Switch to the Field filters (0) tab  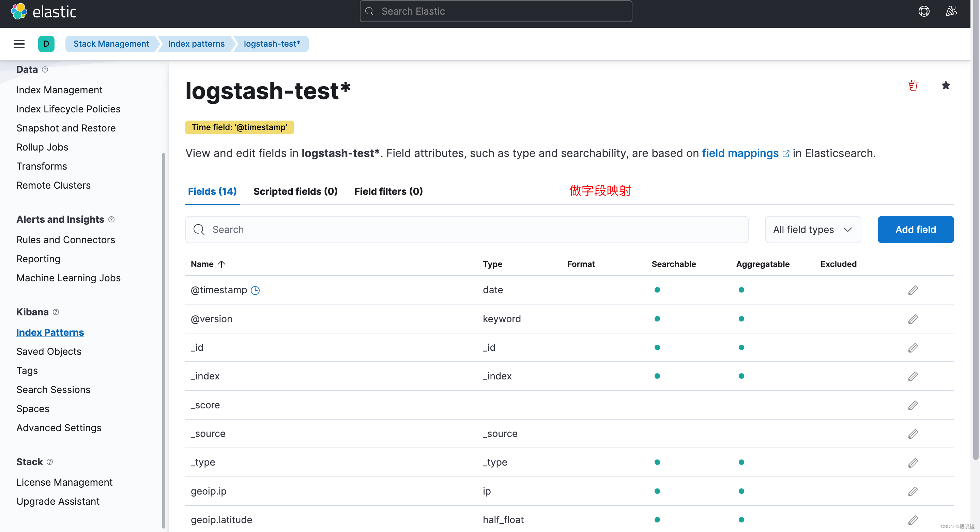tap(388, 191)
